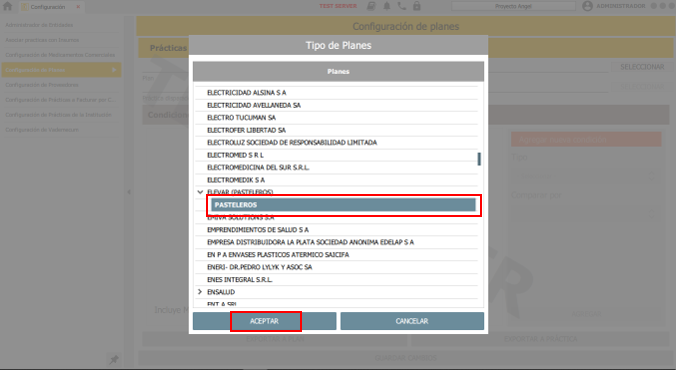Click Agregar nueva condición header in background
Viewport: 676px width, 371px height.
point(586,140)
